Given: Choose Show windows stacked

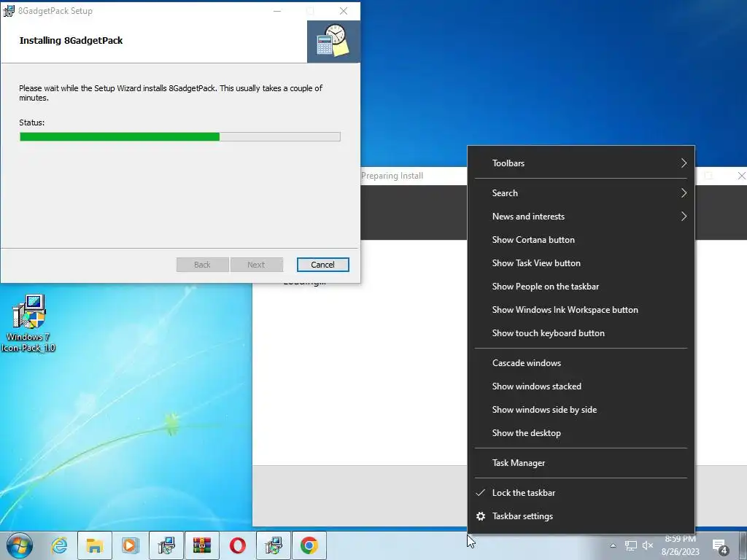Looking at the screenshot, I should click(x=581, y=386).
